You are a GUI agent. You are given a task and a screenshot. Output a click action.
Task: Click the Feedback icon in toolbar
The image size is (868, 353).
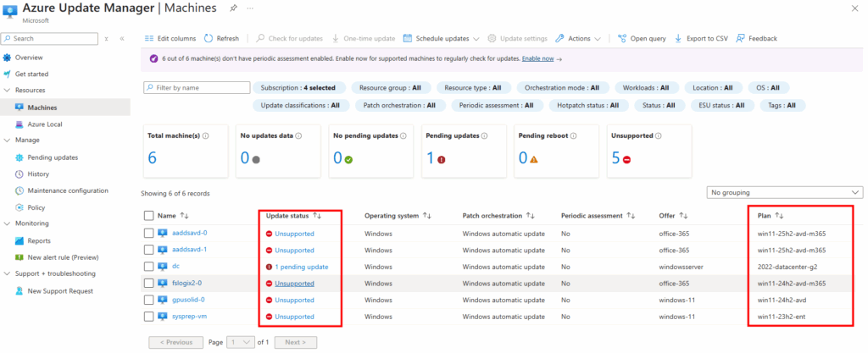(741, 38)
